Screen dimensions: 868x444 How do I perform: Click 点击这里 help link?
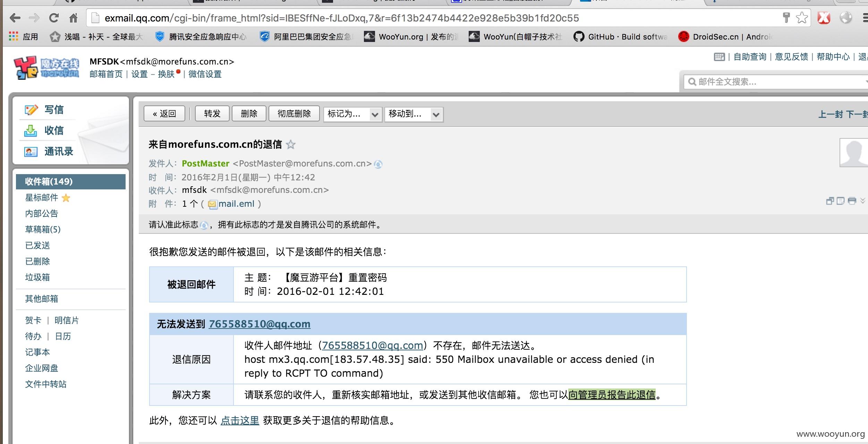(x=240, y=421)
